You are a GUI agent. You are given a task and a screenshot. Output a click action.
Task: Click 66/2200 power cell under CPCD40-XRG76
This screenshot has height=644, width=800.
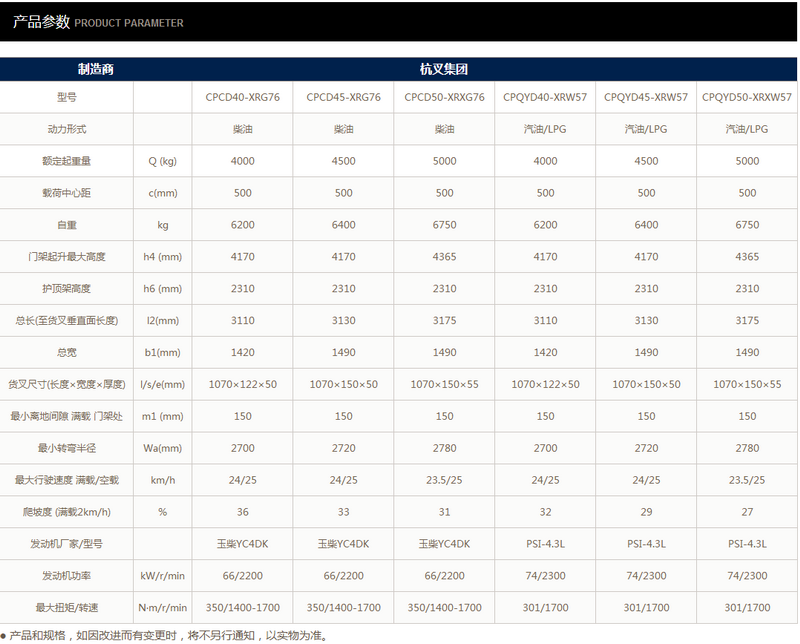click(x=243, y=576)
